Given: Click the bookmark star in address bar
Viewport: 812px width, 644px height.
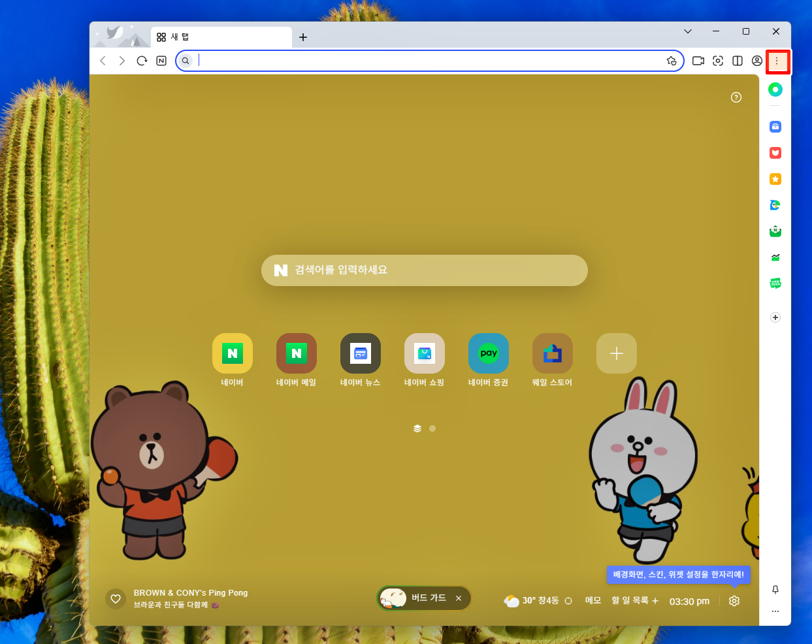Looking at the screenshot, I should pyautogui.click(x=672, y=61).
